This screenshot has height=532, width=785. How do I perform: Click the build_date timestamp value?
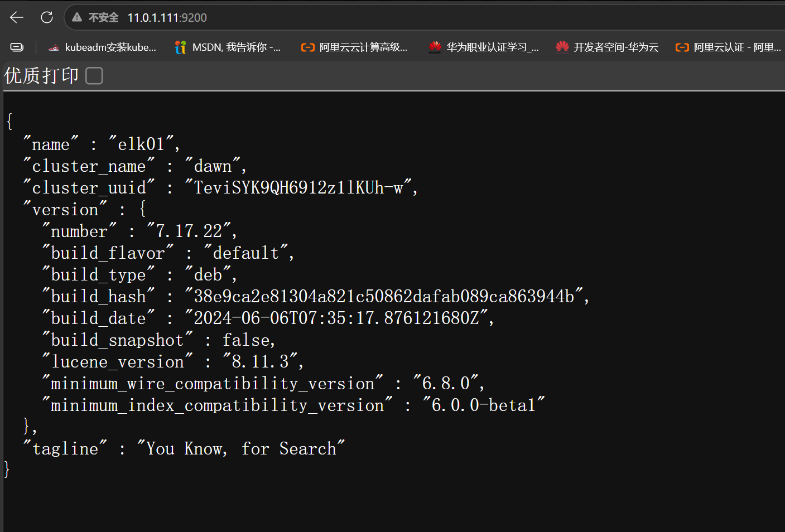pos(336,318)
